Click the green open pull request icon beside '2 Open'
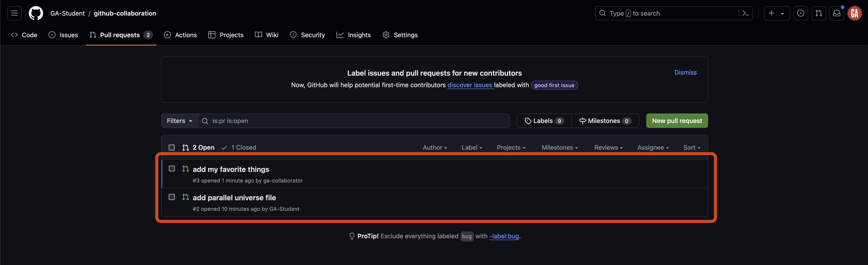 tap(185, 147)
